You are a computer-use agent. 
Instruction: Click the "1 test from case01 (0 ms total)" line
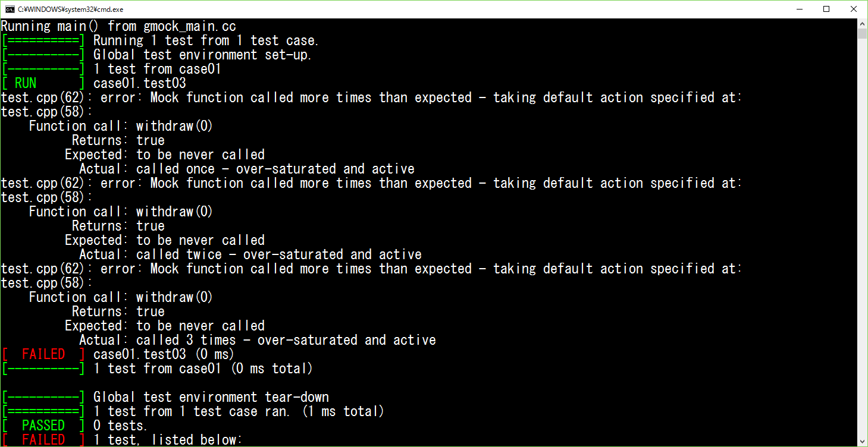click(202, 369)
